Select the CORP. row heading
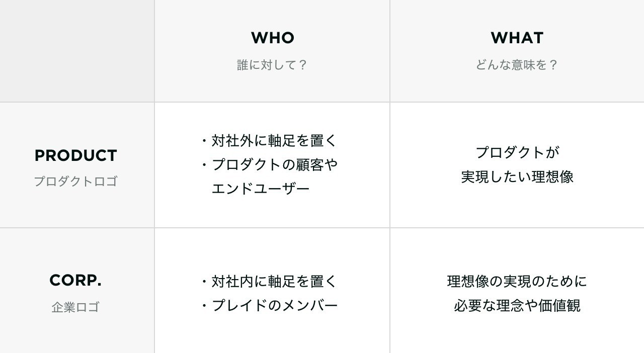The width and height of the screenshot is (644, 353). [x=76, y=281]
